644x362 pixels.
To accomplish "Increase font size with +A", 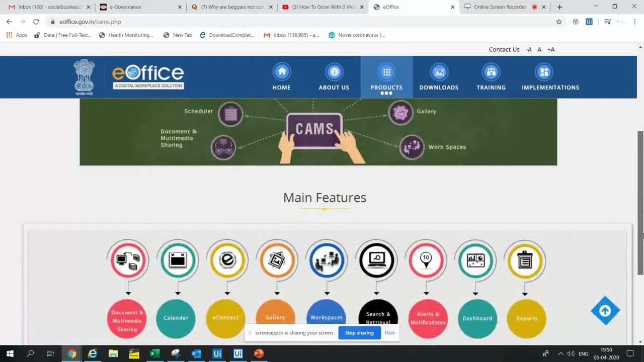I will (551, 49).
